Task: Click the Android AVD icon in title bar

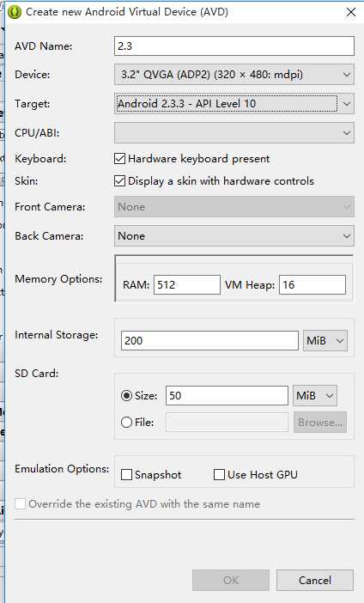Action: click(x=15, y=12)
